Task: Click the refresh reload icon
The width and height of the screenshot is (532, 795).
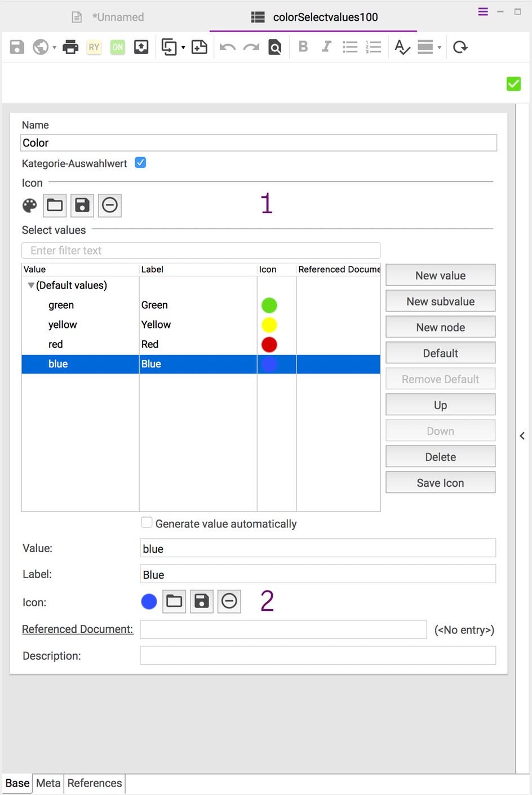Action: click(x=460, y=47)
